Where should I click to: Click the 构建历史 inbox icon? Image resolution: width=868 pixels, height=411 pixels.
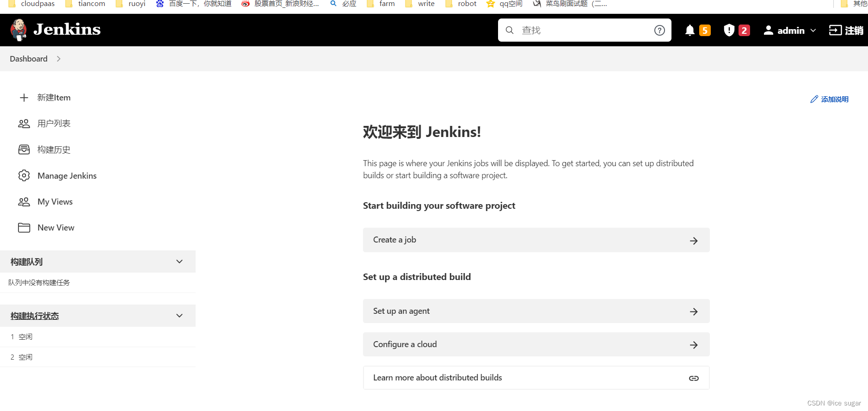click(24, 149)
